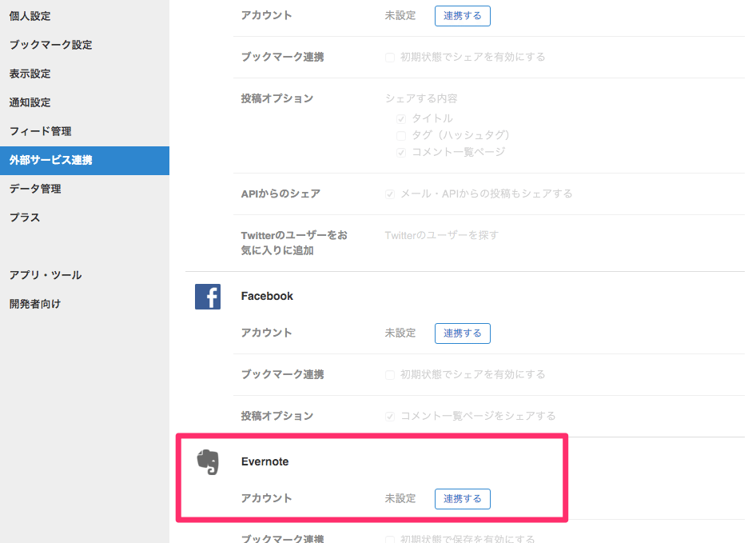Enable the タグ（ハッシュタグ） checkbox

click(x=401, y=135)
